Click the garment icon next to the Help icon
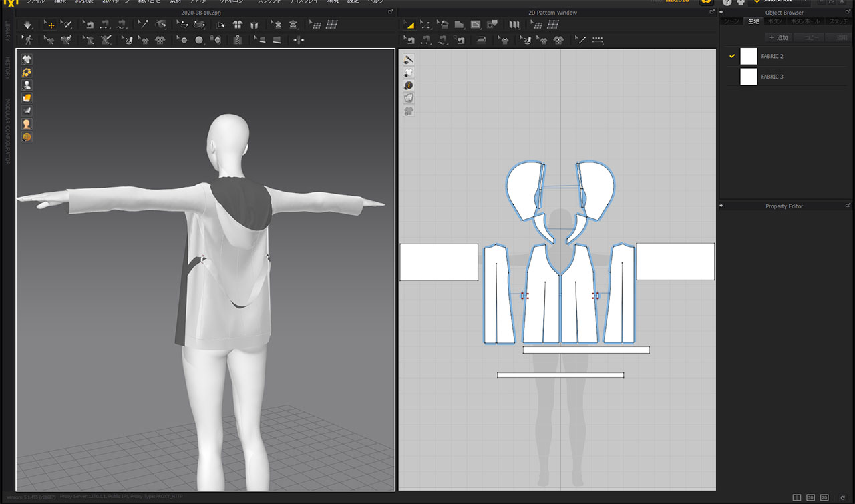 [741, 3]
